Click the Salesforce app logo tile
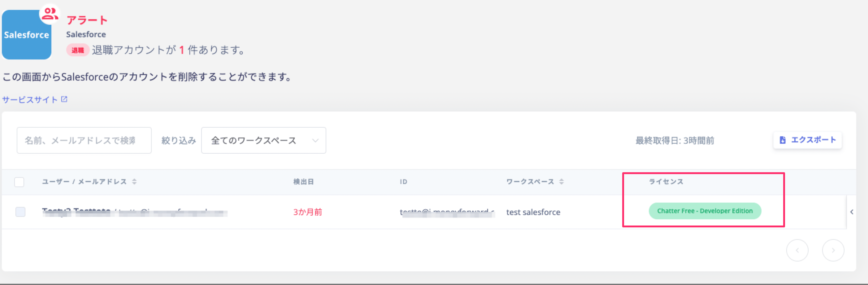 click(x=27, y=35)
